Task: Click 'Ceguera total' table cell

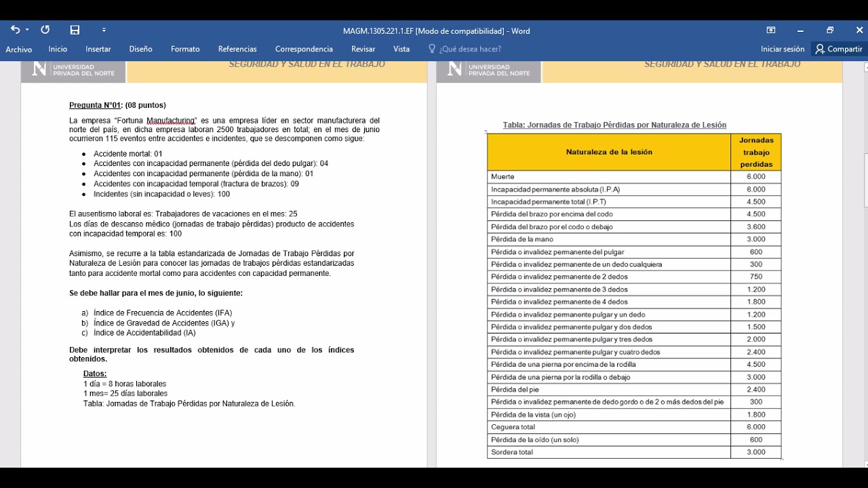Action: (x=609, y=427)
